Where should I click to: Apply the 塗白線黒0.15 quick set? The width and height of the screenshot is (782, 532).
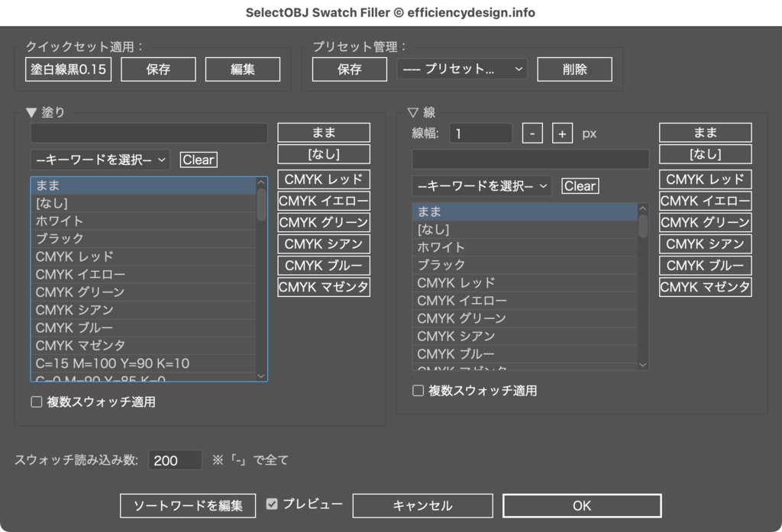[68, 69]
